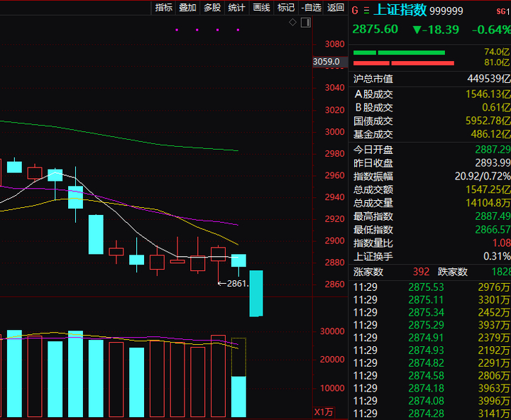Open the 叠加 overlay menu

[x=187, y=8]
